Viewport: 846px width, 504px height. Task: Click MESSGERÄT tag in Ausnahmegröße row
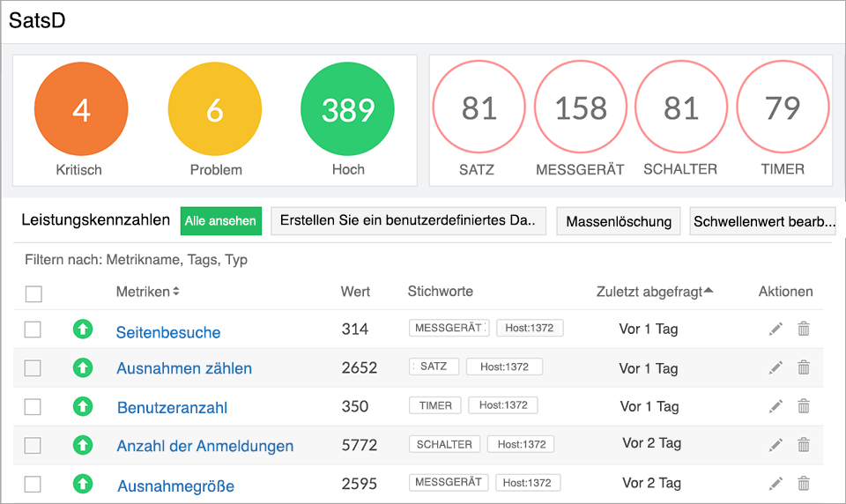(449, 483)
